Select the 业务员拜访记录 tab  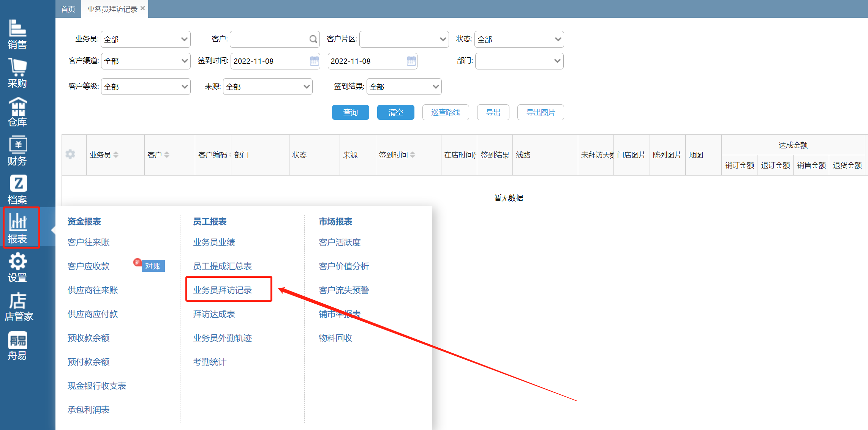[112, 9]
